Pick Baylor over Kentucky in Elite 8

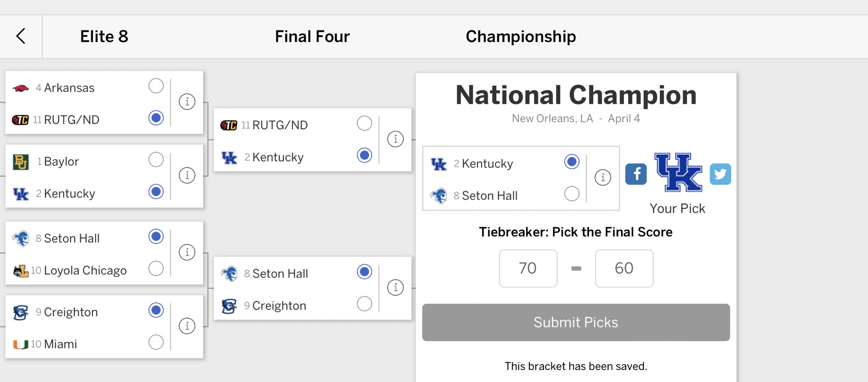[x=156, y=160]
